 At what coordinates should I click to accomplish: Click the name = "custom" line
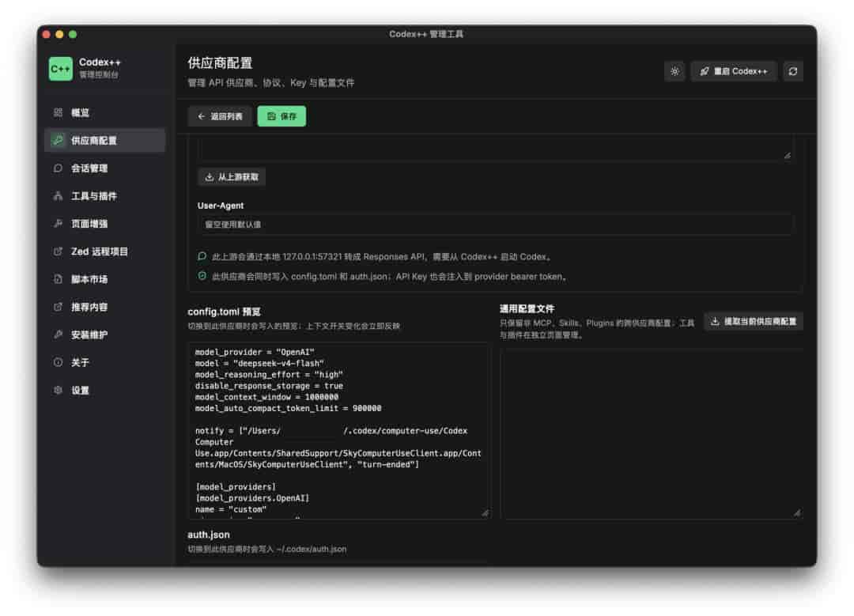tap(231, 509)
